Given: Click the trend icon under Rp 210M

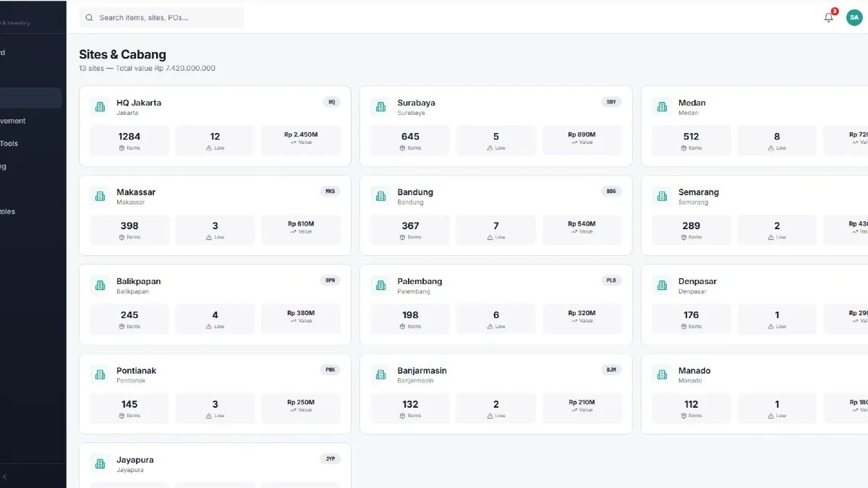Looking at the screenshot, I should 574,410.
